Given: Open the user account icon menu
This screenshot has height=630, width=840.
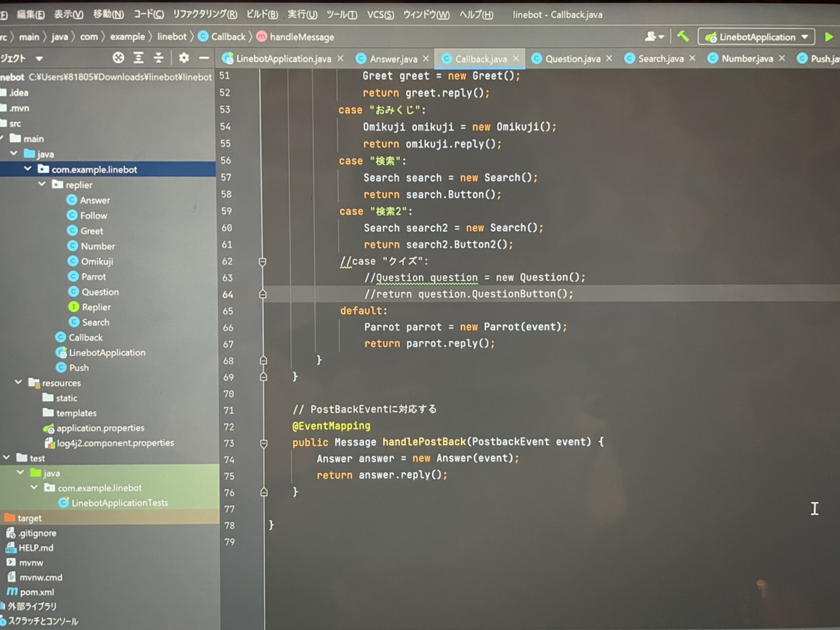Looking at the screenshot, I should (x=654, y=37).
